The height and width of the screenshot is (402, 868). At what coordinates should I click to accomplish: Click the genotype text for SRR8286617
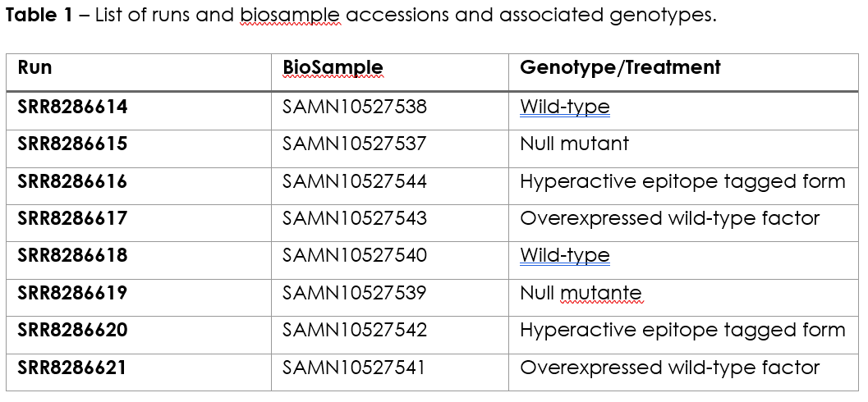click(x=669, y=218)
